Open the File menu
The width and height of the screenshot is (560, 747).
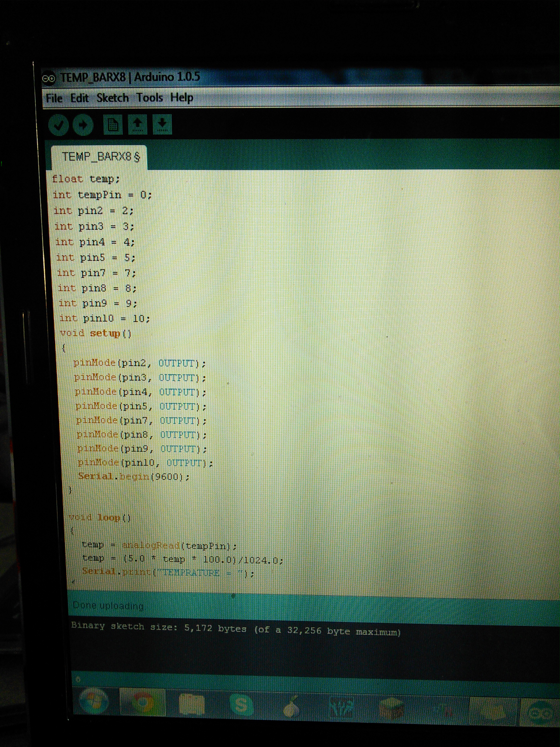tap(54, 99)
